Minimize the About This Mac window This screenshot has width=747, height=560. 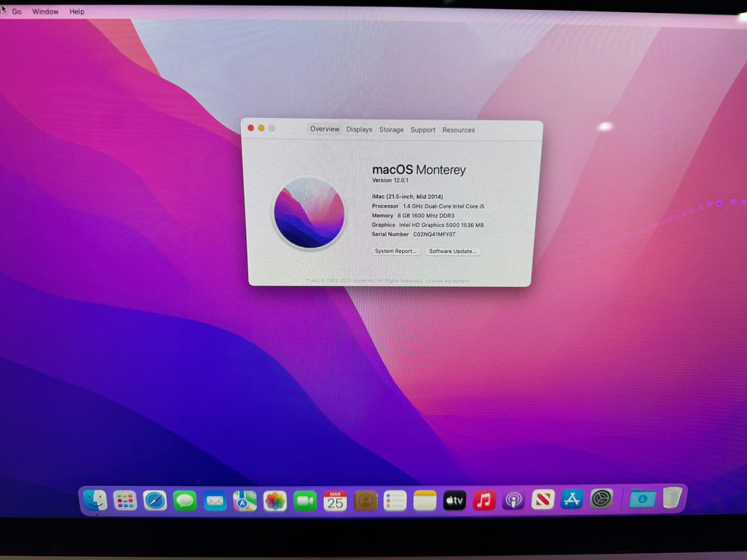pyautogui.click(x=261, y=128)
